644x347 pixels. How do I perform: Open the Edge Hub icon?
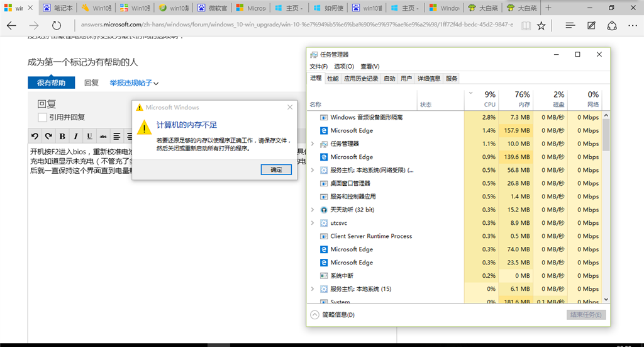coord(570,25)
